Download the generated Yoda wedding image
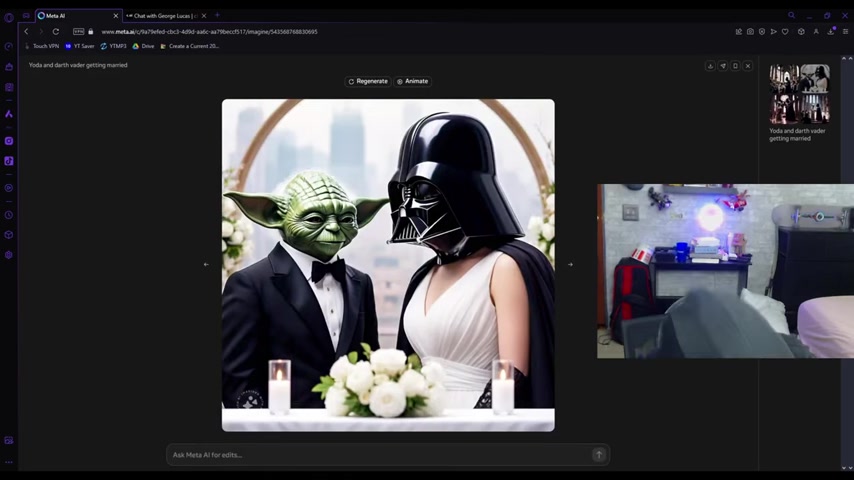This screenshot has height=480, width=854. pyautogui.click(x=710, y=66)
